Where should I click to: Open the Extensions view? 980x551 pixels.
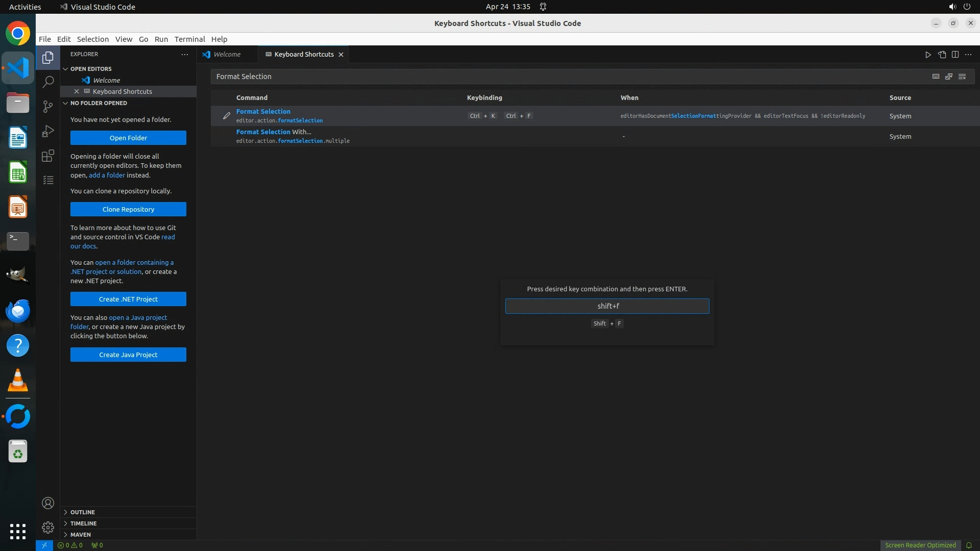(48, 156)
